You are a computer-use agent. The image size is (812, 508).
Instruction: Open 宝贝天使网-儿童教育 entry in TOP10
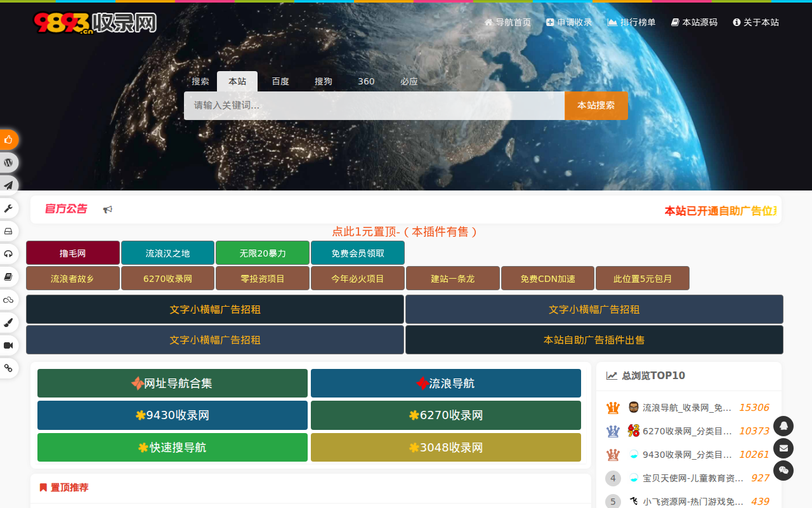coord(693,478)
